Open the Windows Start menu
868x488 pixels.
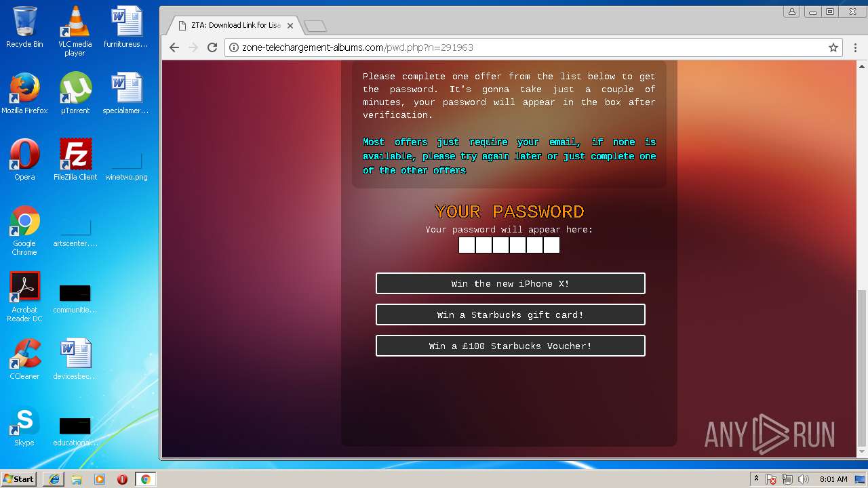pyautogui.click(x=18, y=479)
